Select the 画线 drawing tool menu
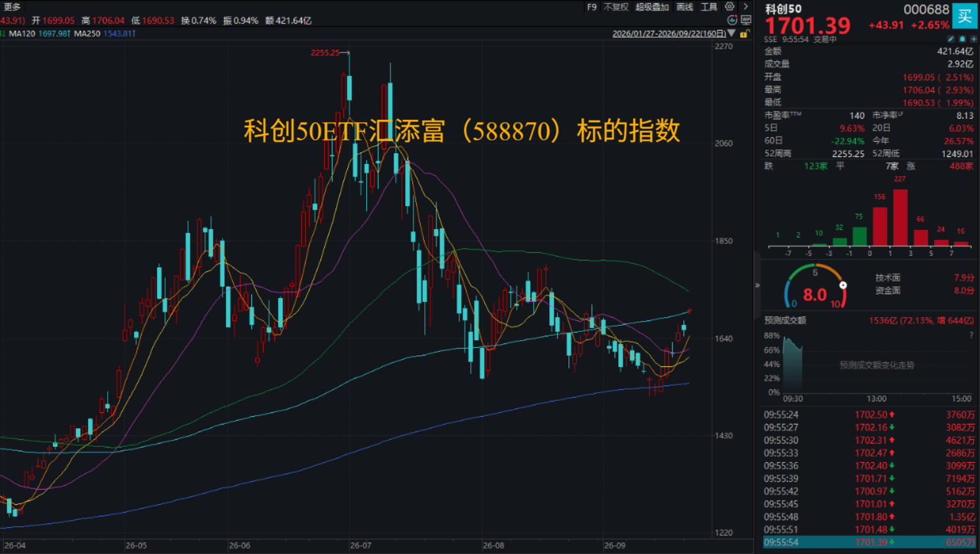Screen dimensions: 980x554 [685, 7]
